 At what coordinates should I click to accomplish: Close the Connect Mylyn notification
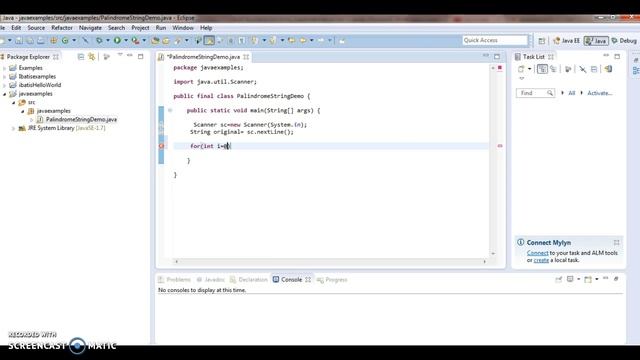pos(616,242)
